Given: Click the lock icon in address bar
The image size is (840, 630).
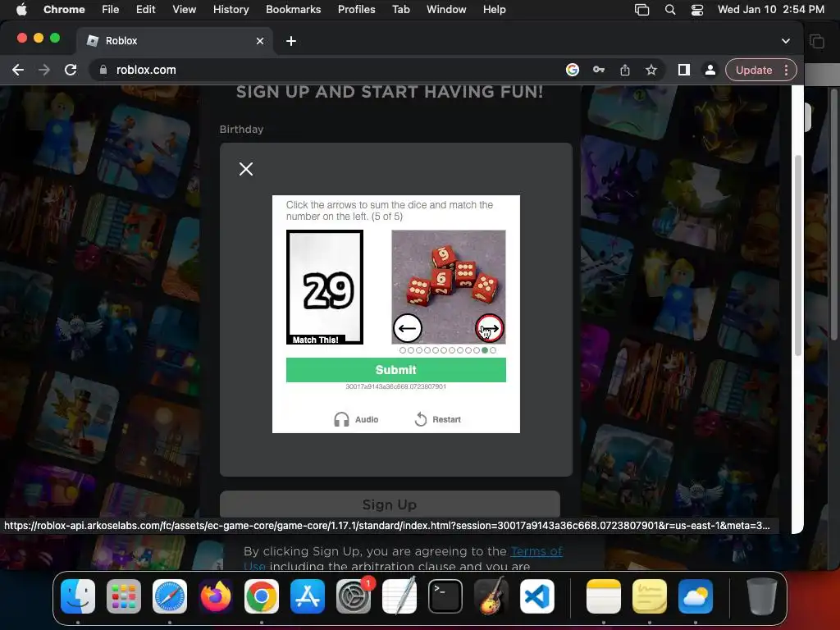Looking at the screenshot, I should (103, 70).
